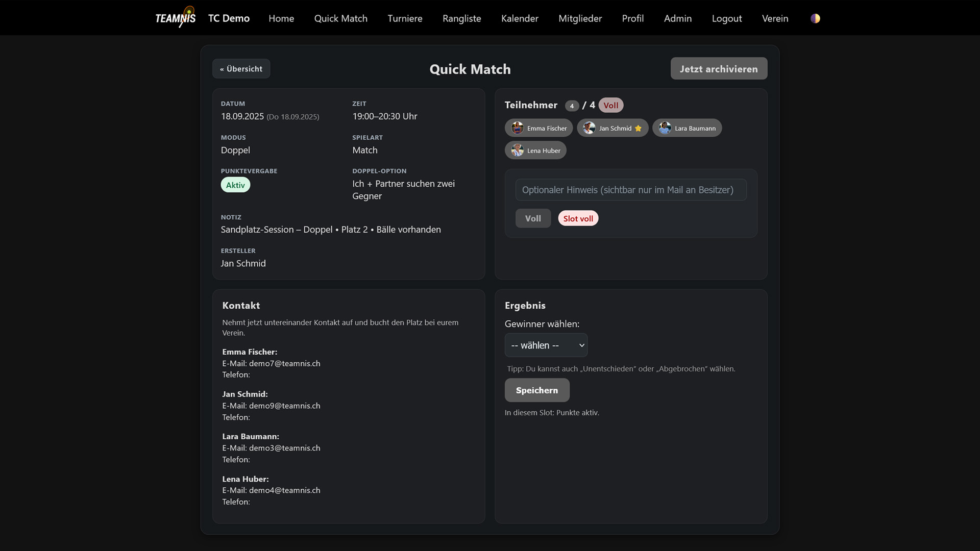Click Emma Fischer's avatar picture
The height and width of the screenshot is (551, 980).
517,128
